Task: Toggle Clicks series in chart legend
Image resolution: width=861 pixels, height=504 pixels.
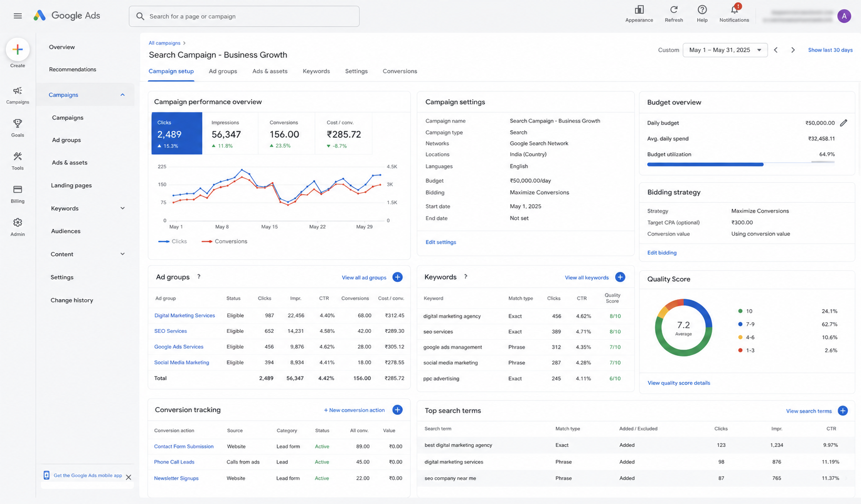Action: point(172,241)
